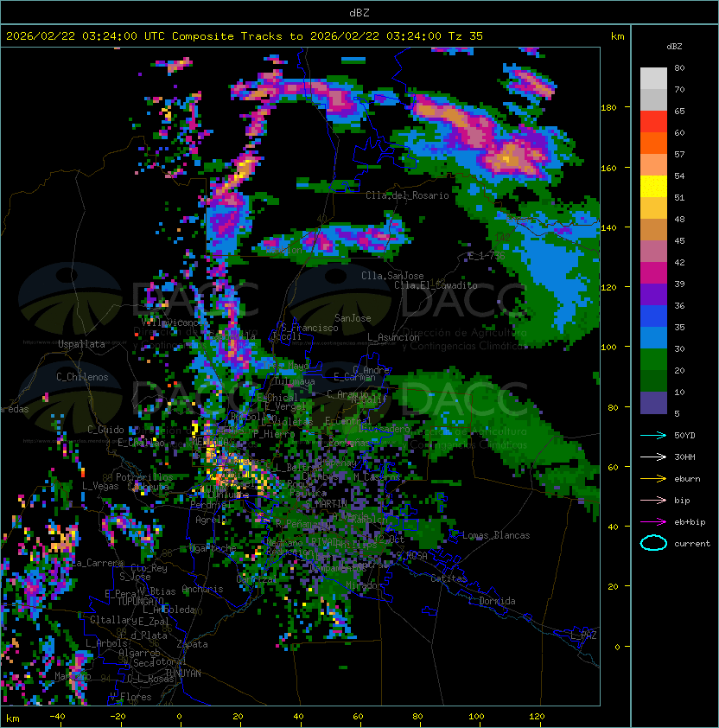The image size is (719, 728).
Task: Click the pink bip arrow legend icon
Action: (653, 500)
